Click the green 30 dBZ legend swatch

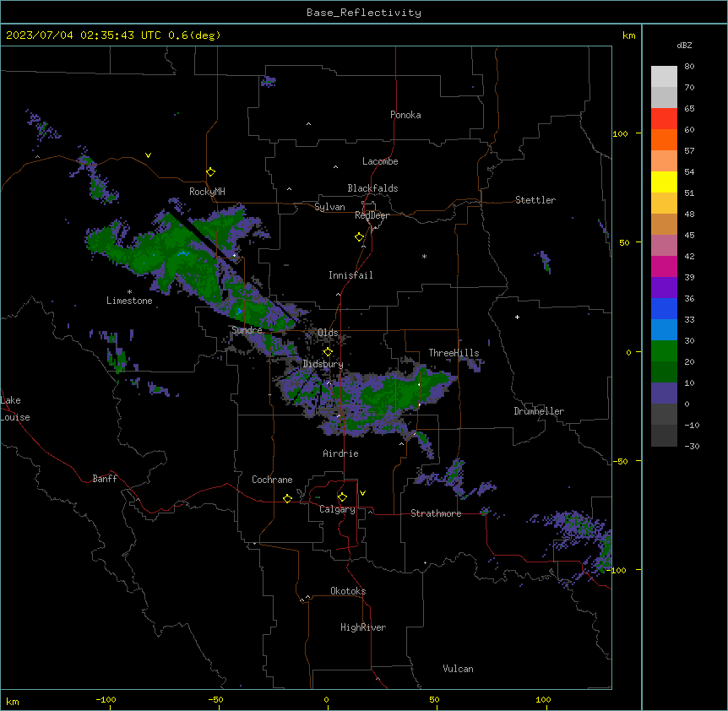(x=664, y=351)
